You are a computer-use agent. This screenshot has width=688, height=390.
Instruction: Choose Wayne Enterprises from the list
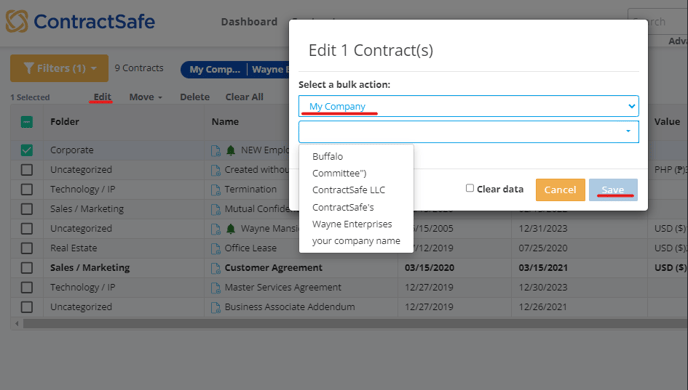[352, 224]
